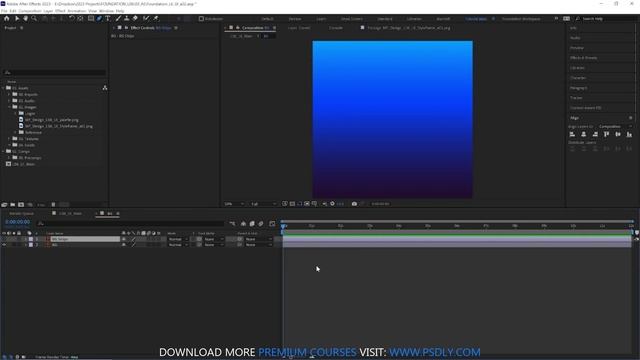Viewport: 640px width, 360px height.
Task: Click the snapshot camera icon in viewer
Action: click(354, 204)
